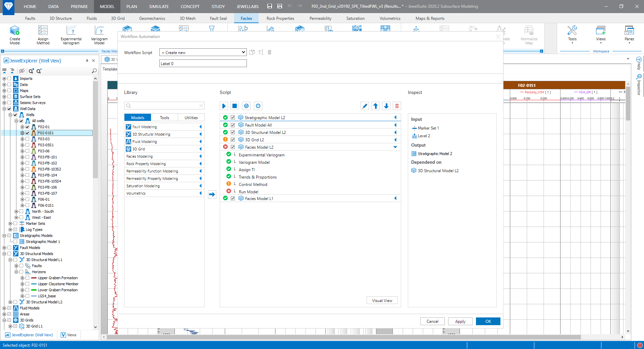This screenshot has height=349, width=644.
Task: Expand the Marker Sets tree node
Action: point(10,223)
